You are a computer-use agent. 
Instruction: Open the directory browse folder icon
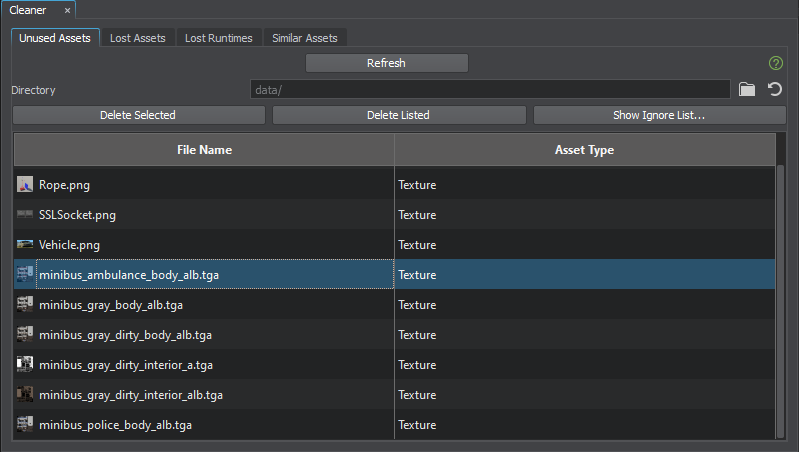[x=747, y=90]
